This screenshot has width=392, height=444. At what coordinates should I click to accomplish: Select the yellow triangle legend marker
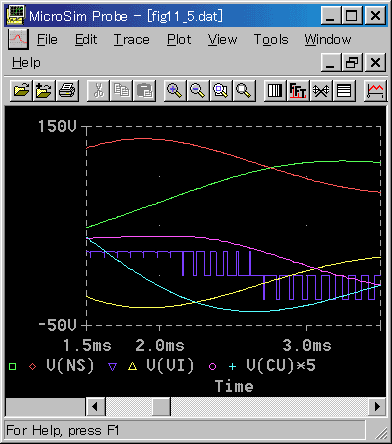point(133,366)
